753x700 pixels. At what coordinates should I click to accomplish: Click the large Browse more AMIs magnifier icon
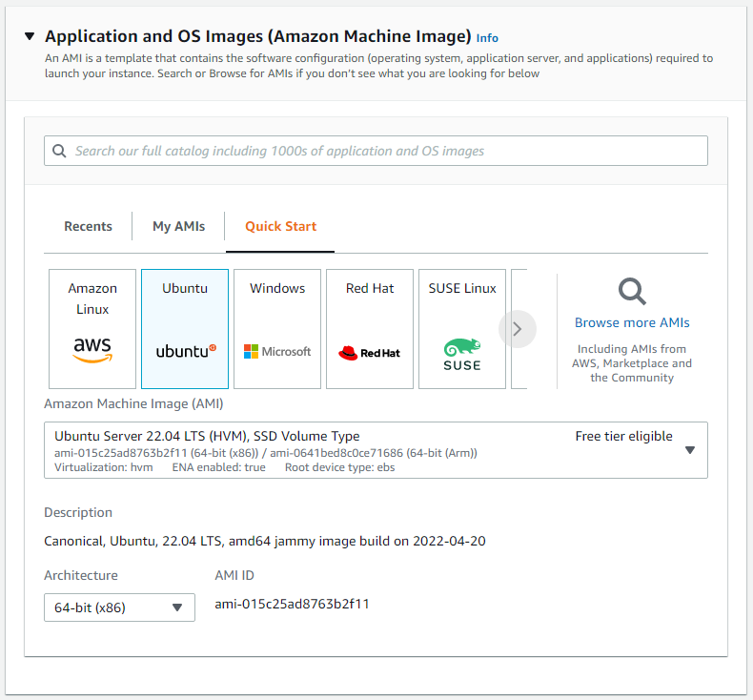click(x=632, y=291)
